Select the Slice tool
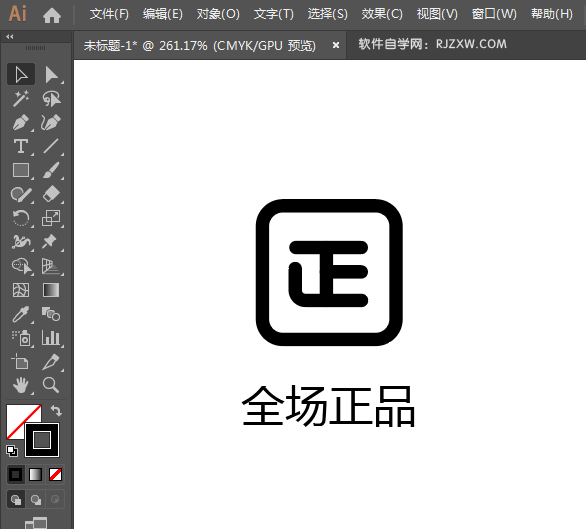Image resolution: width=586 pixels, height=529 pixels. [x=51, y=362]
